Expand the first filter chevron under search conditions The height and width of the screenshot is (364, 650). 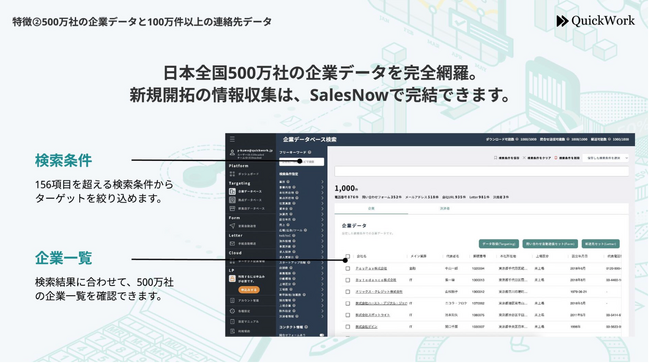[x=322, y=182]
